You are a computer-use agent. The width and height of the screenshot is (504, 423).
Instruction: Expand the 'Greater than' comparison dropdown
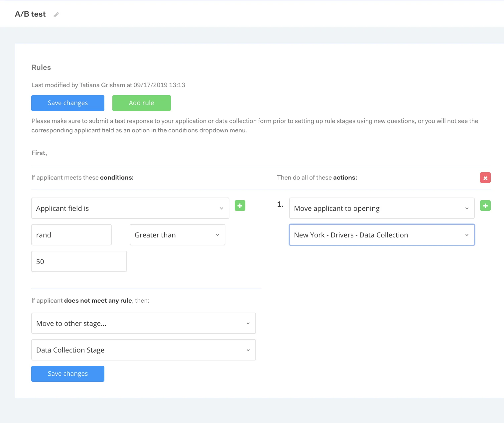[178, 235]
